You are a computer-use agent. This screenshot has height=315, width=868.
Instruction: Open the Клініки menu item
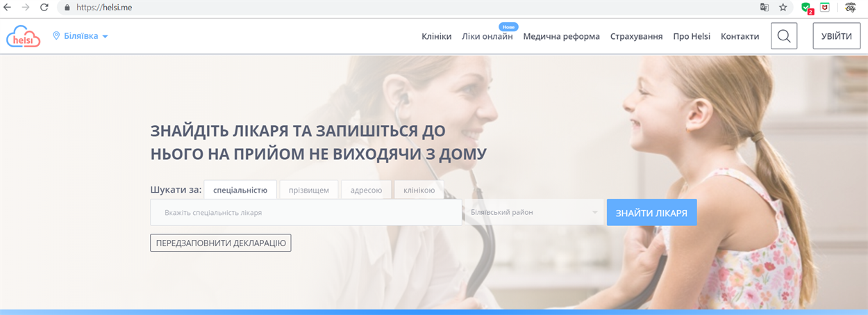[x=437, y=36]
